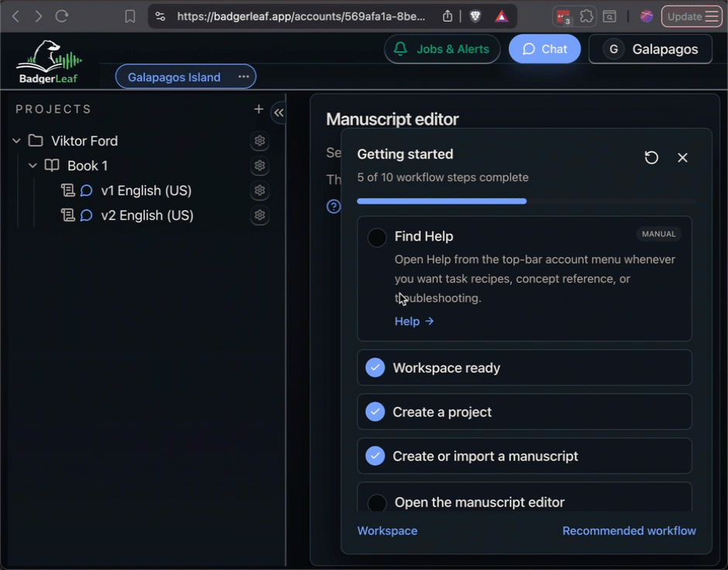Select Book 1 in the tree

tap(88, 166)
